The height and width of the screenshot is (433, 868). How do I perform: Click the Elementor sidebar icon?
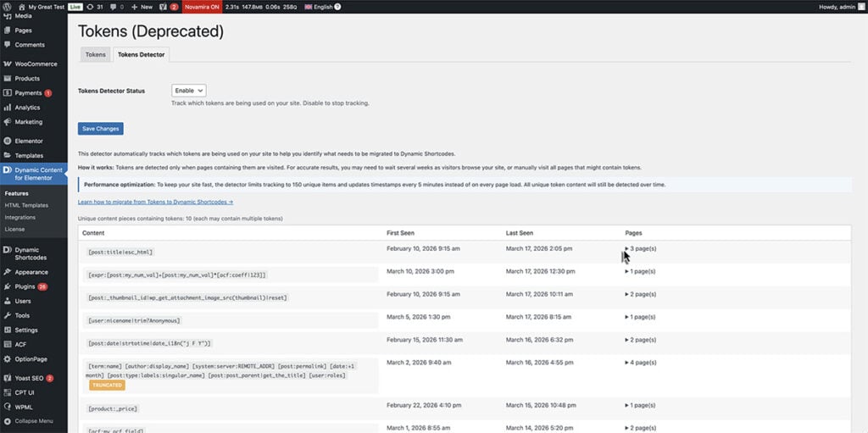pyautogui.click(x=7, y=141)
